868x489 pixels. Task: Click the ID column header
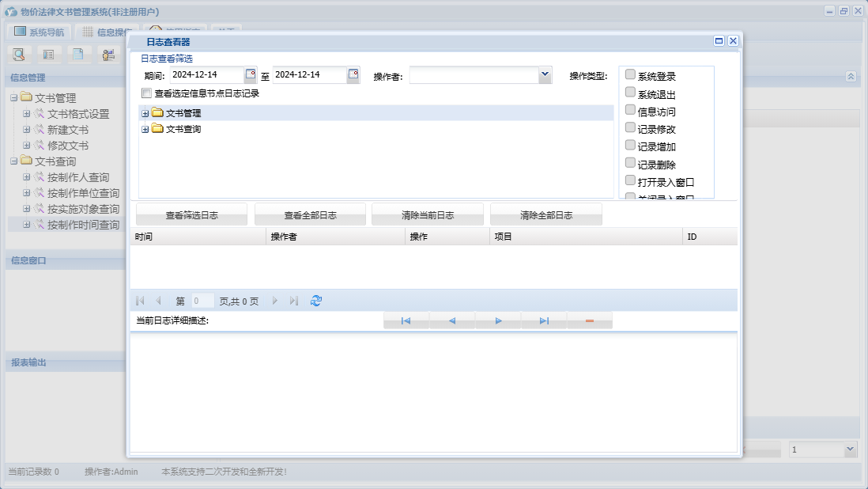pyautogui.click(x=710, y=237)
